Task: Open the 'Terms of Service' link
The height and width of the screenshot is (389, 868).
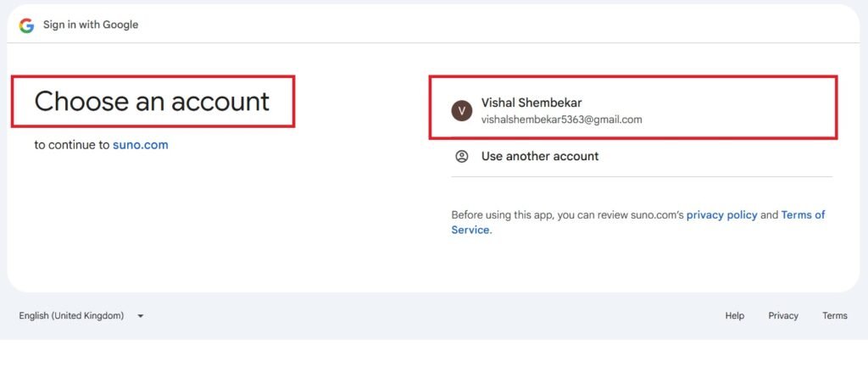Action: pyautogui.click(x=802, y=215)
